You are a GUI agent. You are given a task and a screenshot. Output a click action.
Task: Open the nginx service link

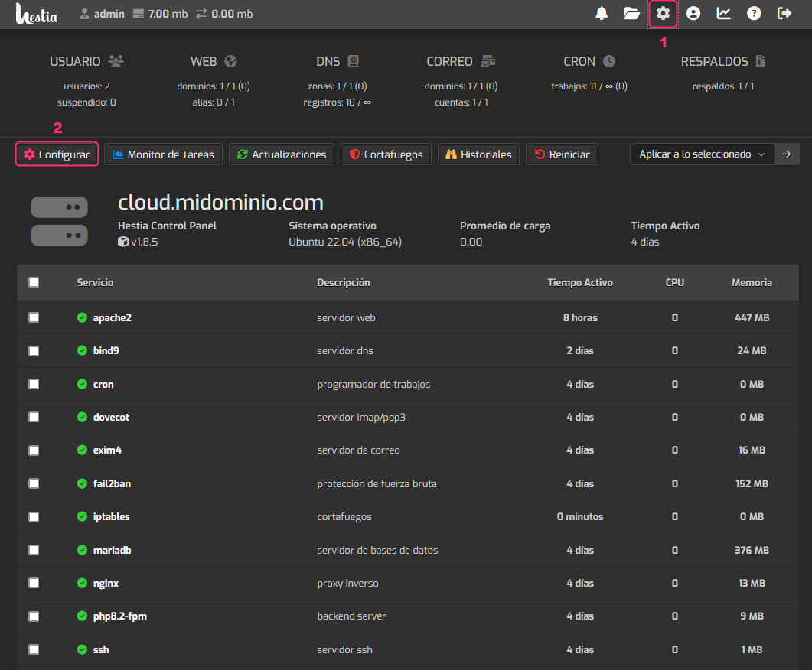[106, 583]
